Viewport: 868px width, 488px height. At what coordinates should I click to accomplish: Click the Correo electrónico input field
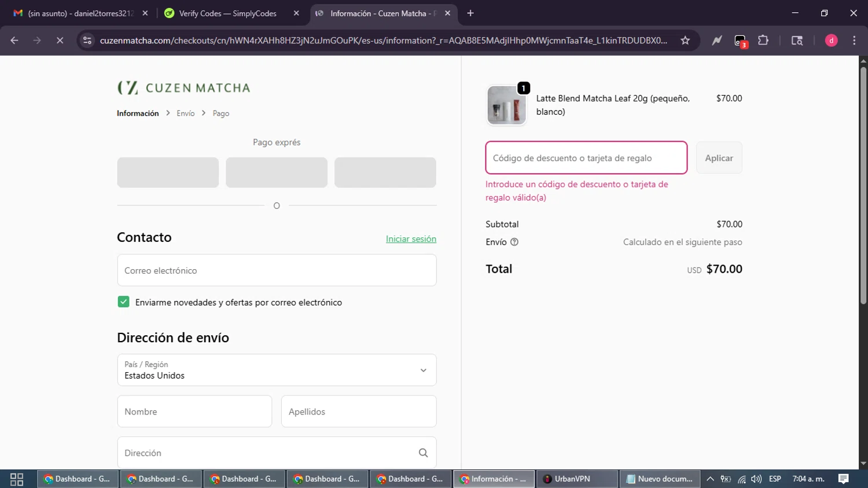coord(277,270)
